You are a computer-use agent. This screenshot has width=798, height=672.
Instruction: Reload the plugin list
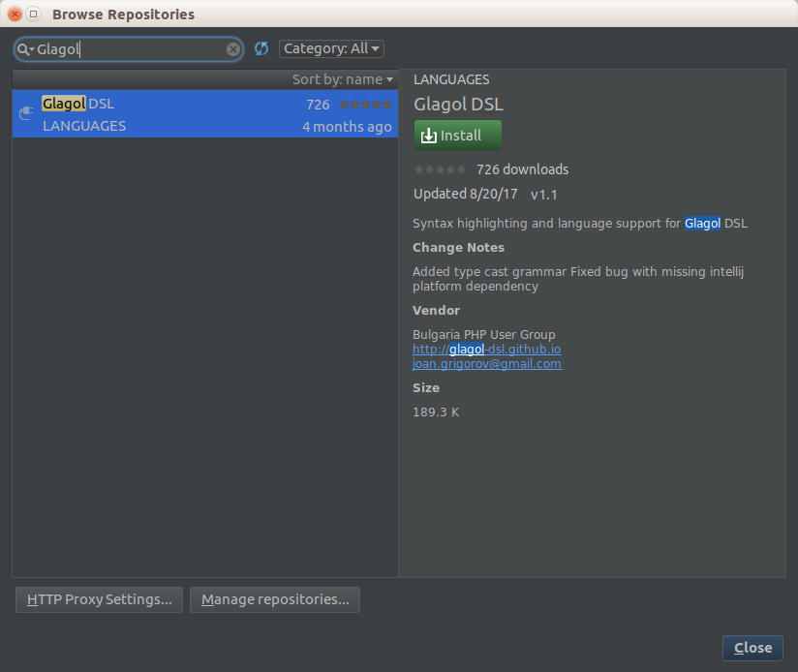(261, 48)
